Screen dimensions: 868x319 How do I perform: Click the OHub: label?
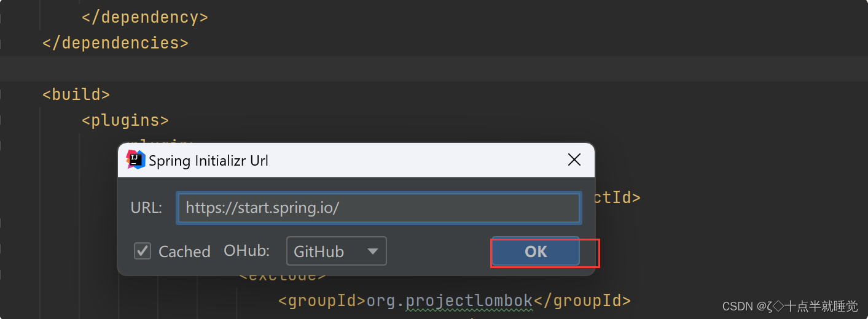click(247, 250)
